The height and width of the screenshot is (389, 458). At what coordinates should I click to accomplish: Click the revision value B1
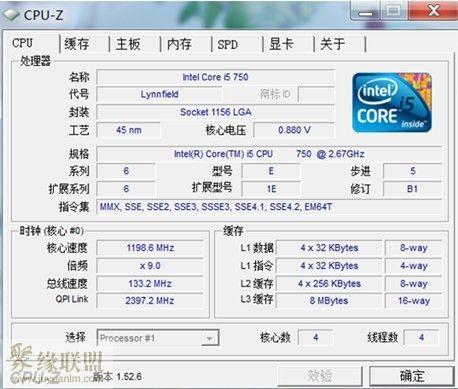(412, 189)
